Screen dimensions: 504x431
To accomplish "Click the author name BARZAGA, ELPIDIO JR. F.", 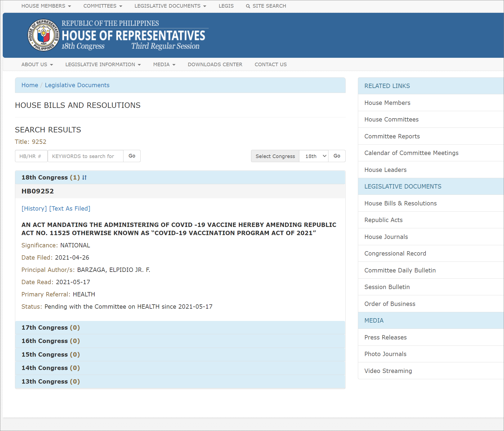I will click(114, 270).
